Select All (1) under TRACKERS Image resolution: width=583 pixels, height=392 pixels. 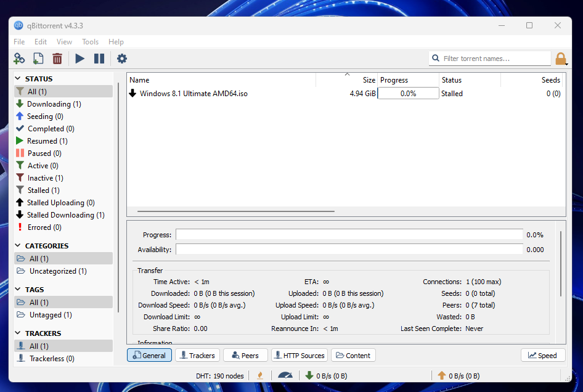tap(63, 346)
